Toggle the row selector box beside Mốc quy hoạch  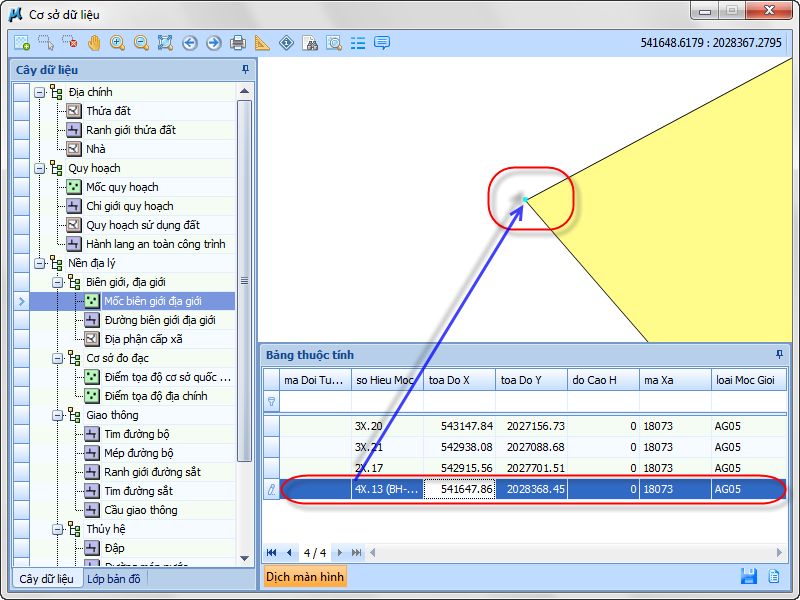coord(21,187)
